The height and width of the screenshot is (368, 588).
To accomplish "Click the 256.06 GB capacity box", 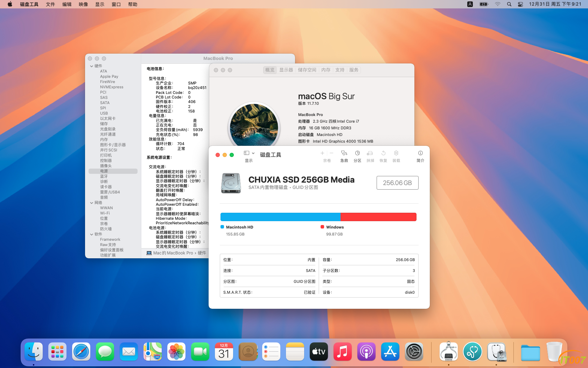I will (x=397, y=183).
